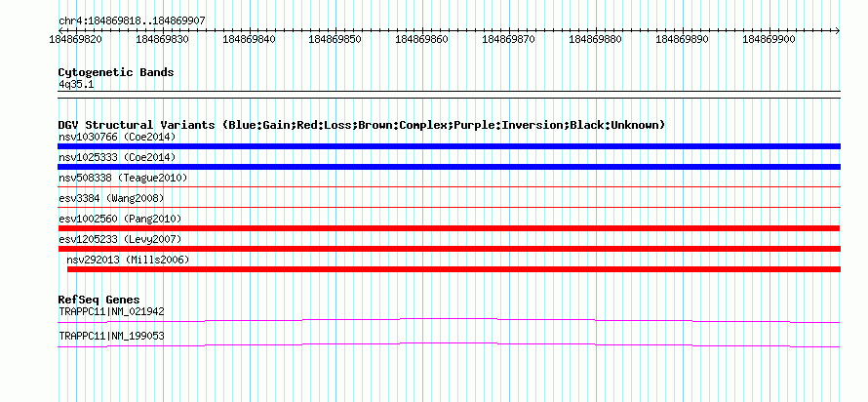Viewport: 868px width, 402px height.
Task: Click the red loss bar for nsv292013
Action: 454,269
